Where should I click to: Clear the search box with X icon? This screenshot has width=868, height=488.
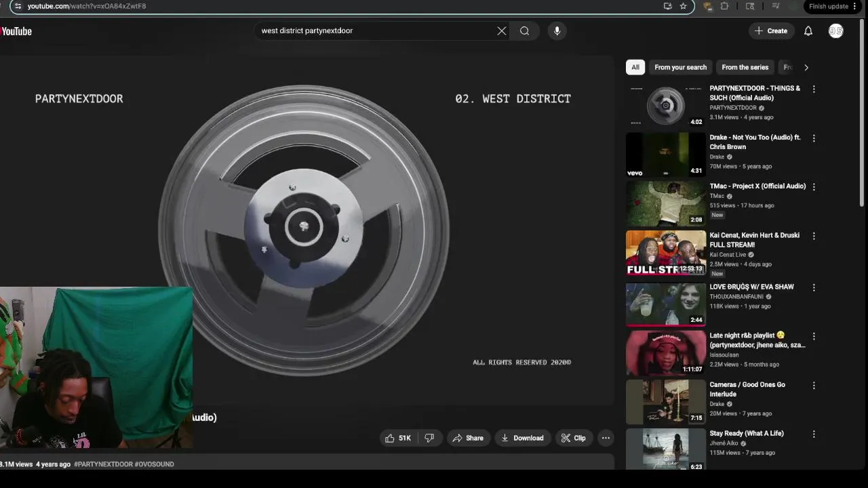coord(502,30)
